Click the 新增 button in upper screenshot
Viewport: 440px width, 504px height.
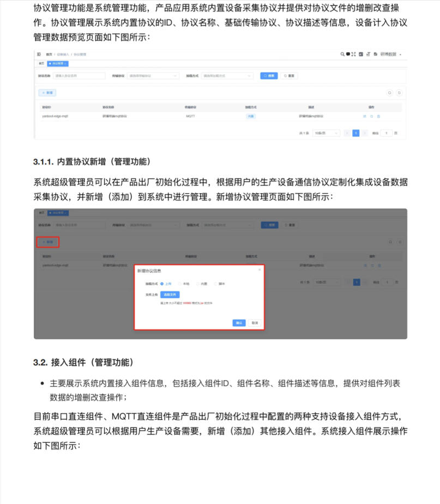click(x=47, y=93)
